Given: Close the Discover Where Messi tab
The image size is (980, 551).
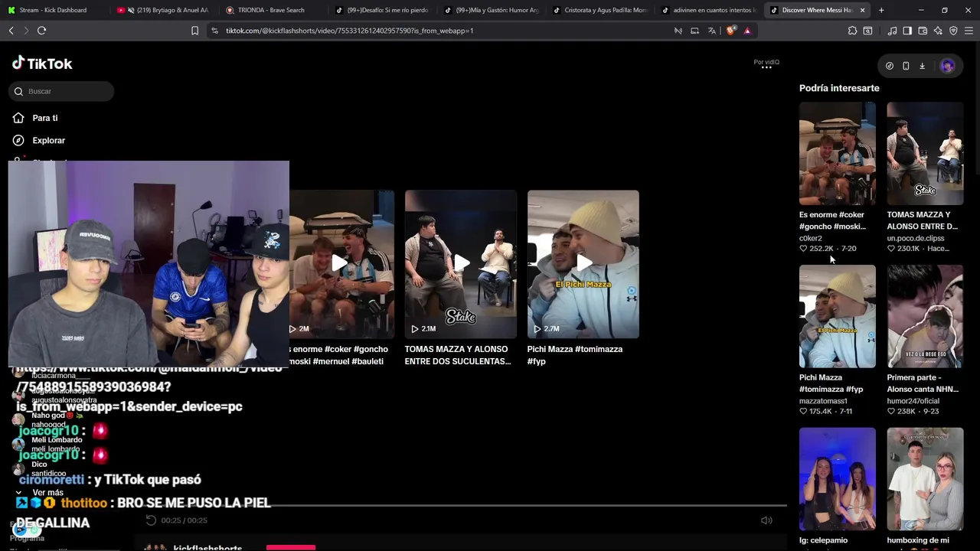Looking at the screenshot, I should point(863,10).
